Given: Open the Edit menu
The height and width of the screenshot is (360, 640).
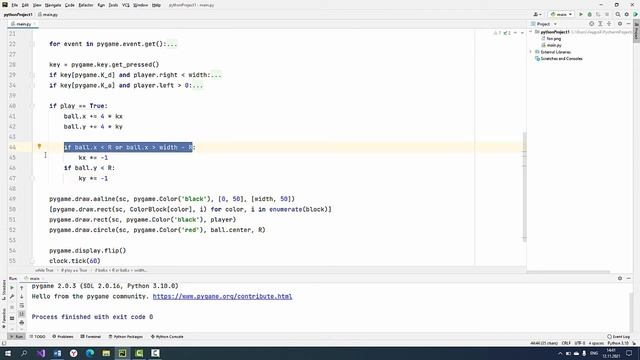Looking at the screenshot, I should tap(25, 5).
